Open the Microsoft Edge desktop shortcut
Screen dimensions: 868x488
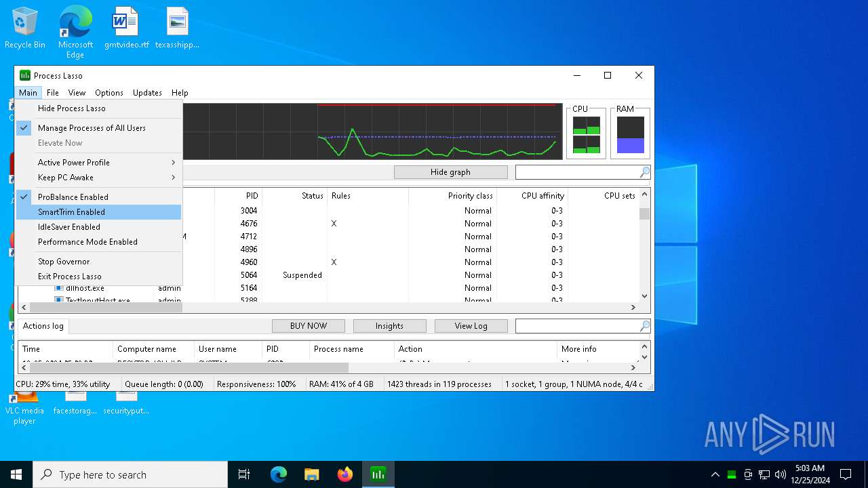[x=75, y=32]
